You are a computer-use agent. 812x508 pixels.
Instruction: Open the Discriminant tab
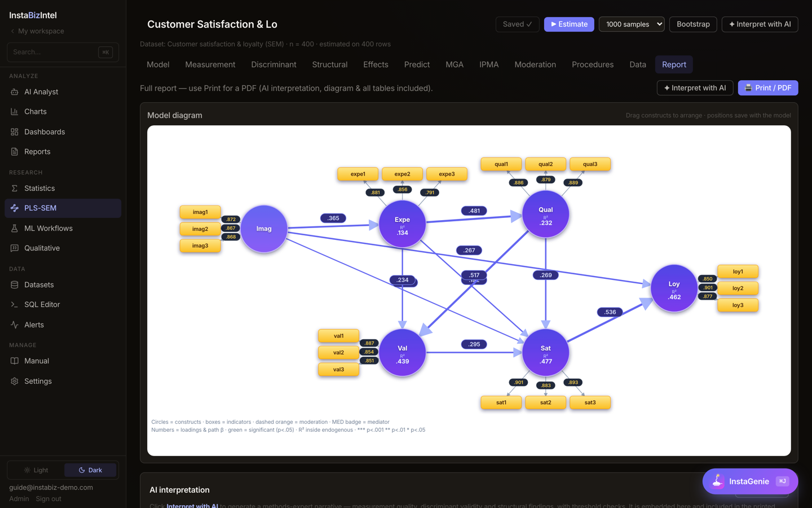click(x=273, y=65)
